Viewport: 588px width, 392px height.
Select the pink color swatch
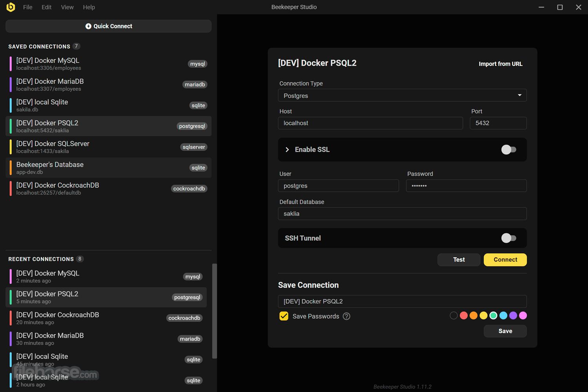click(x=523, y=316)
